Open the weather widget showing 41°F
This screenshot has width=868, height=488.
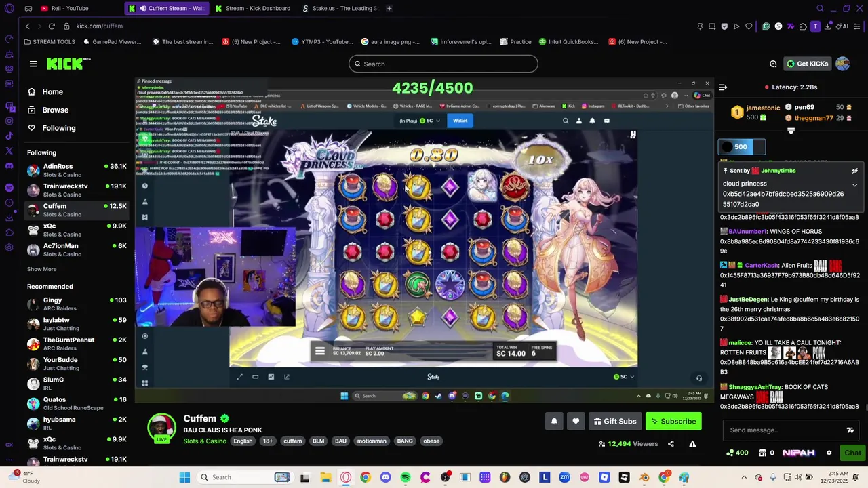pos(27,476)
